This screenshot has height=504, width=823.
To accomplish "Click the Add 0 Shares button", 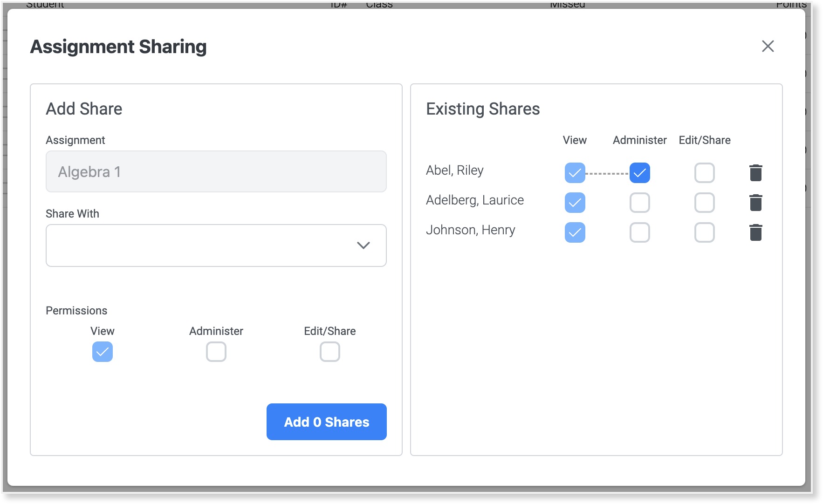I will coord(326,422).
